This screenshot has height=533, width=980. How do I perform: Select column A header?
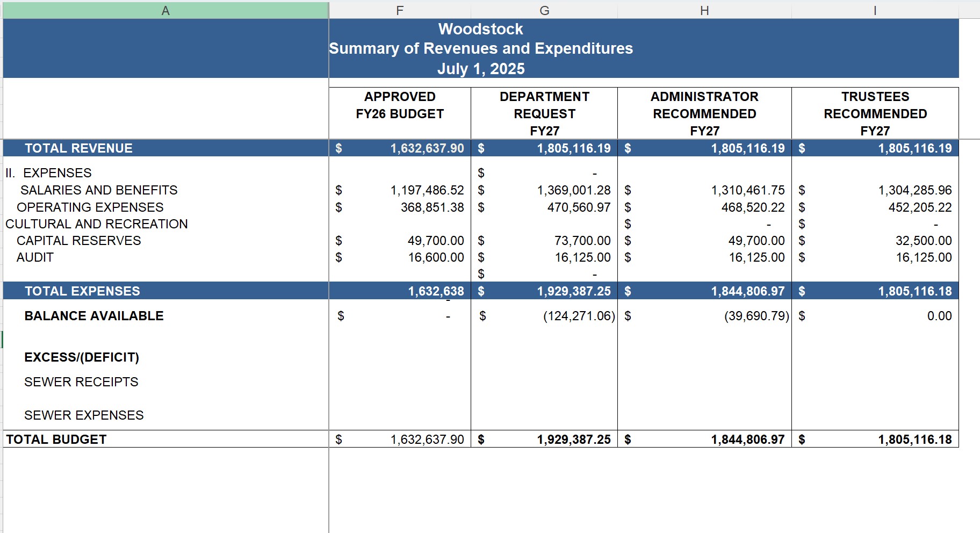165,10
